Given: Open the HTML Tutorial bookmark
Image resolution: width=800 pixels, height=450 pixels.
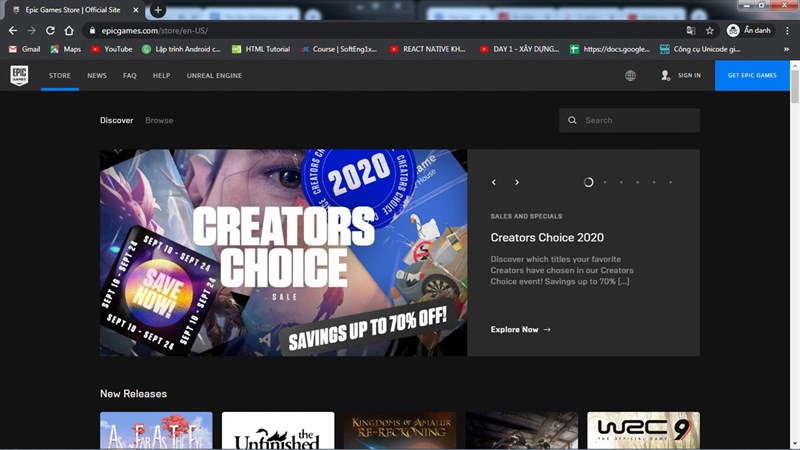Looking at the screenshot, I should [261, 49].
